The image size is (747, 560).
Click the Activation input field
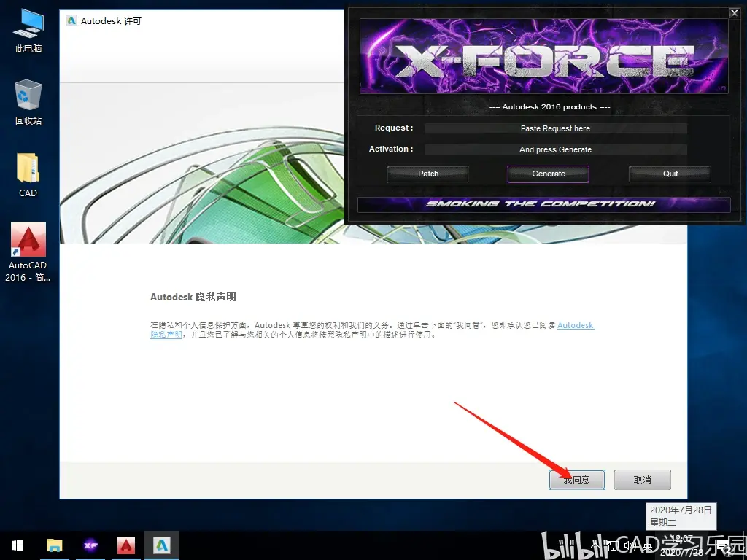tap(555, 149)
